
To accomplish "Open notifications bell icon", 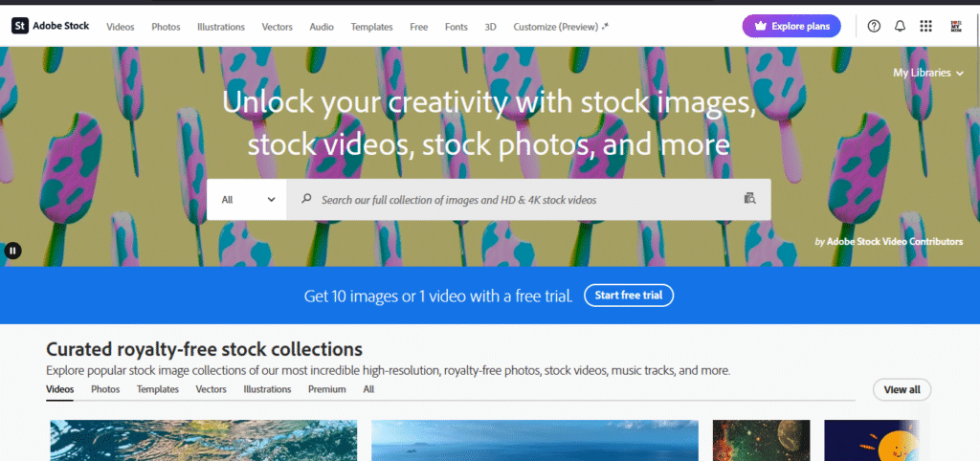I will 900,26.
